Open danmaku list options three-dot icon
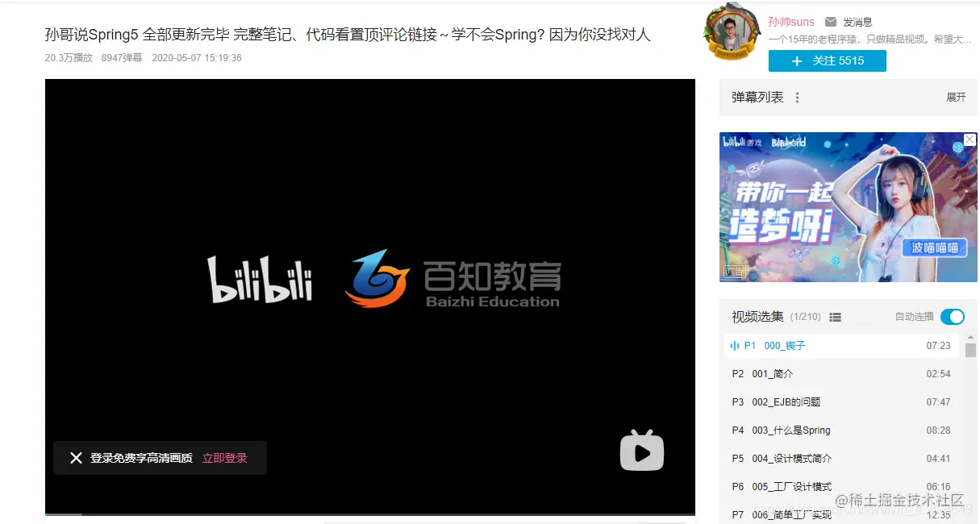This screenshot has width=980, height=524. pyautogui.click(x=797, y=98)
